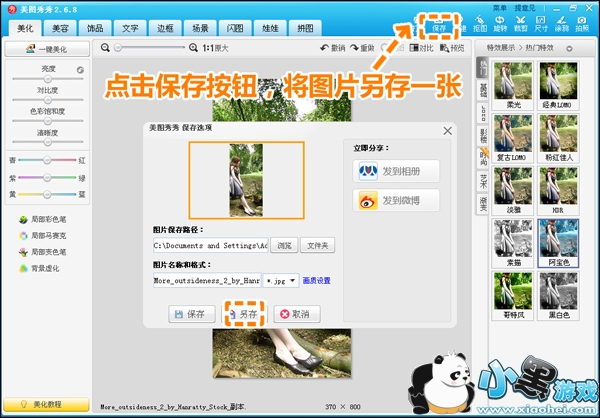Select the 艺术 effects side tab
This screenshot has height=418, width=600.
point(484,181)
